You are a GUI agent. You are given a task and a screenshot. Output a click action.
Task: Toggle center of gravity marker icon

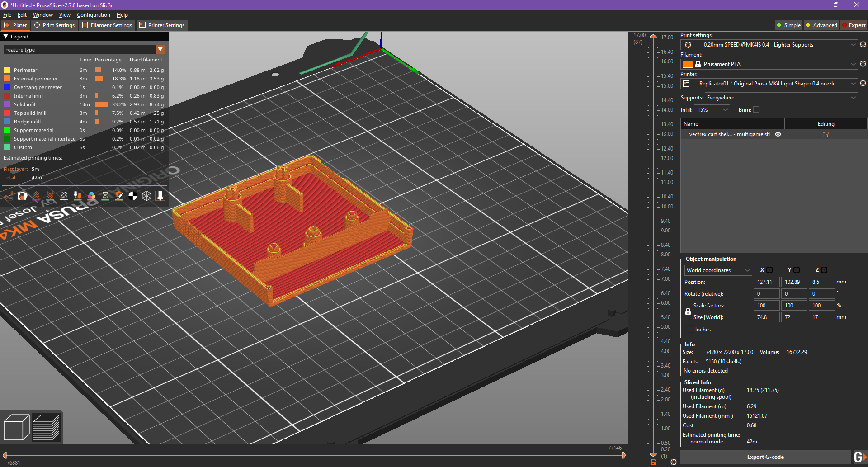pyautogui.click(x=133, y=196)
